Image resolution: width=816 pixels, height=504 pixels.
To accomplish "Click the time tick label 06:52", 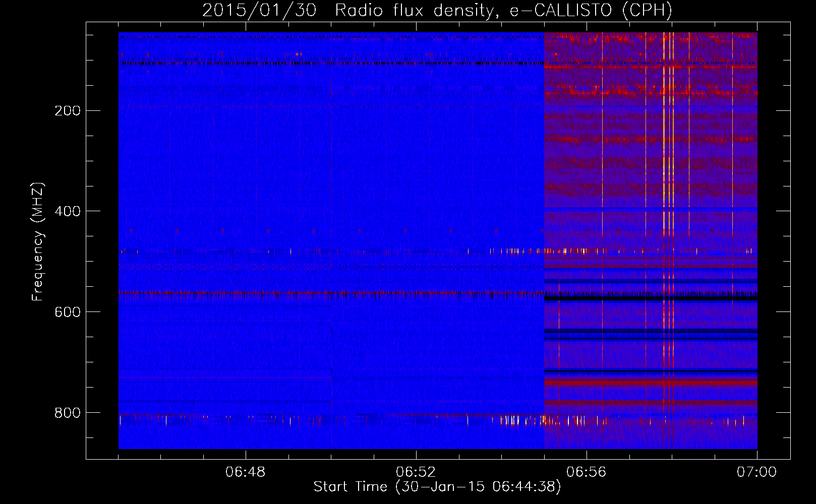I will click(x=416, y=472).
